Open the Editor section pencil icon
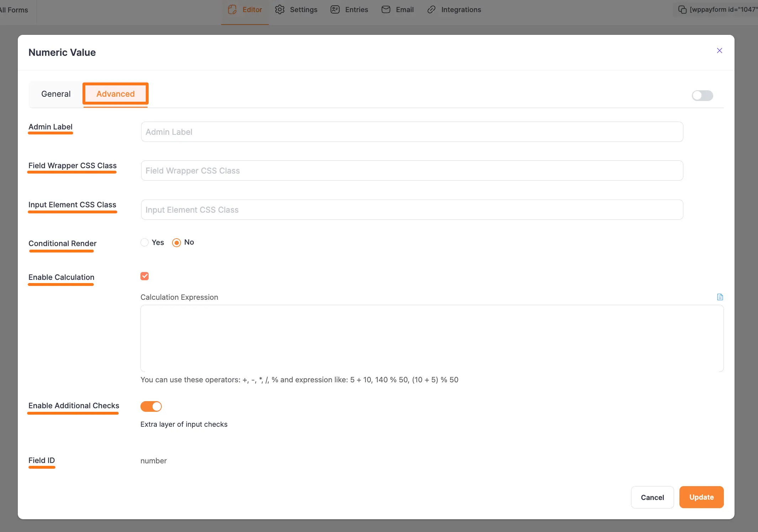The height and width of the screenshot is (532, 758). click(x=233, y=10)
